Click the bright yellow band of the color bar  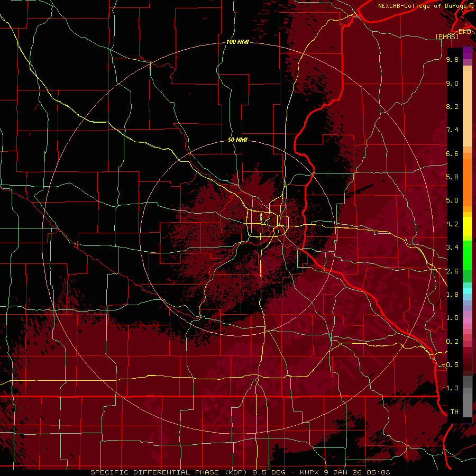(x=467, y=226)
